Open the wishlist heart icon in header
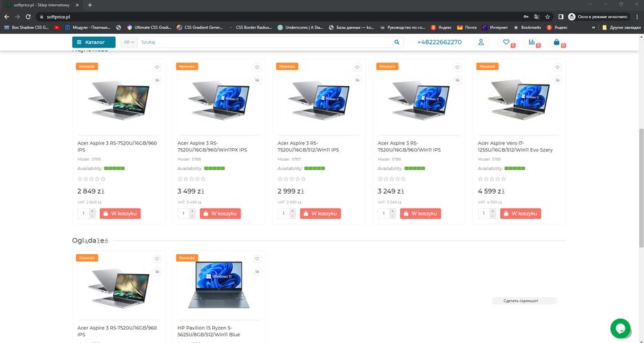 tap(506, 42)
